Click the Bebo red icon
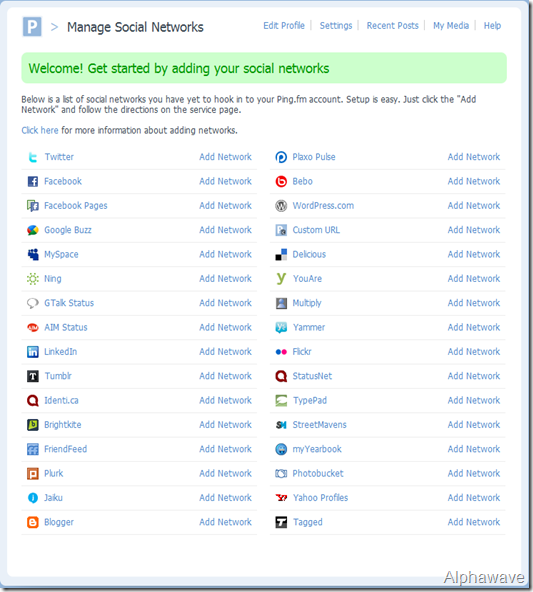The image size is (533, 592). [281, 182]
